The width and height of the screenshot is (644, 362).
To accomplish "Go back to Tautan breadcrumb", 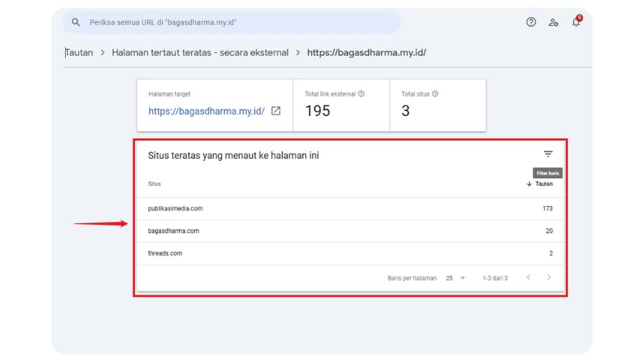I will (79, 52).
